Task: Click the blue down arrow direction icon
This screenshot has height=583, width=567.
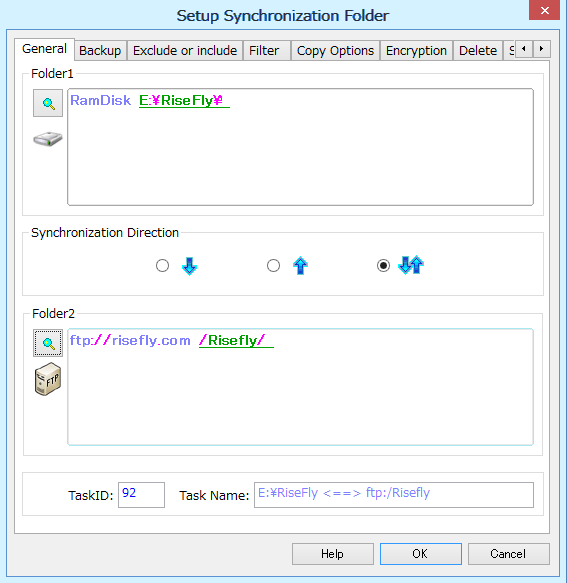Action: [x=190, y=266]
